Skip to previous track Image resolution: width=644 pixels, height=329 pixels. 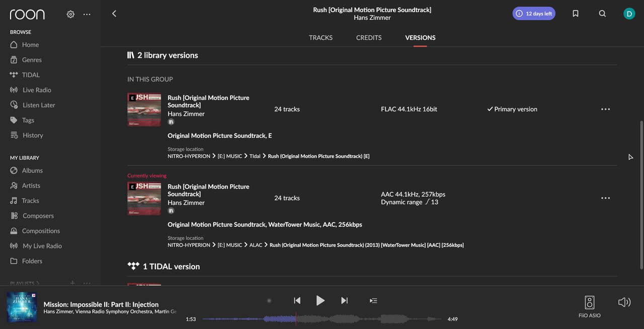coord(297,300)
